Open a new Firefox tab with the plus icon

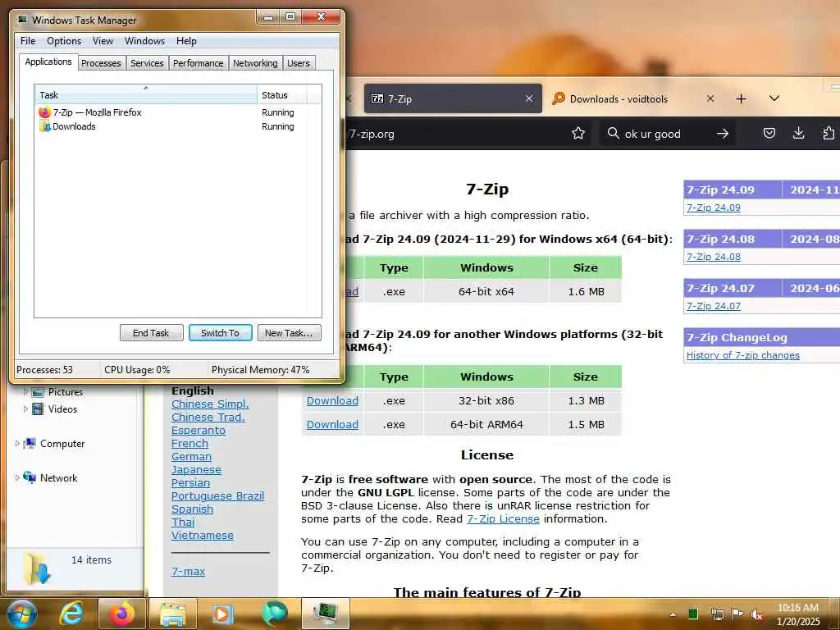pos(741,98)
